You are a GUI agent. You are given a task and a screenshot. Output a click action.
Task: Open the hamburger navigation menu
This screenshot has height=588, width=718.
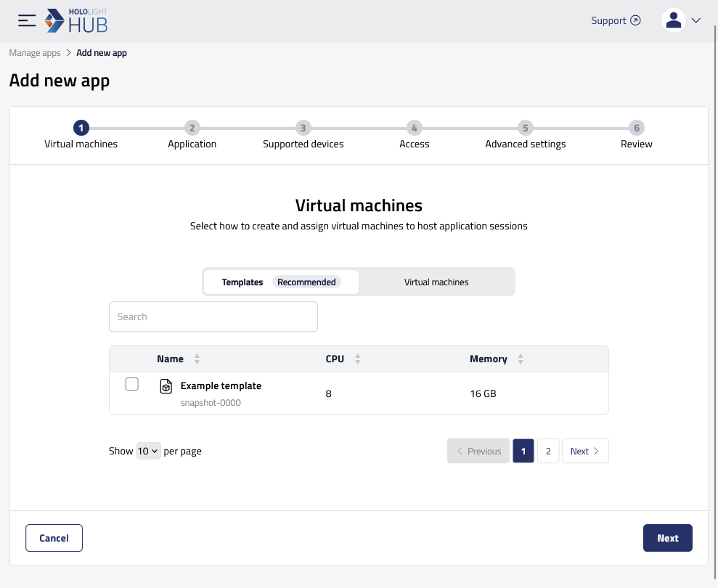[x=27, y=20]
